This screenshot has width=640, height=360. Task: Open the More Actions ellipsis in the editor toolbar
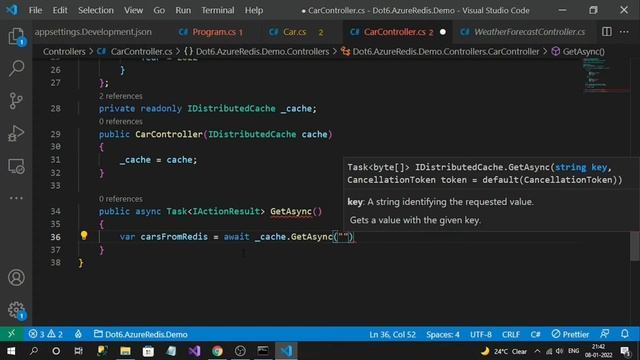tap(624, 31)
